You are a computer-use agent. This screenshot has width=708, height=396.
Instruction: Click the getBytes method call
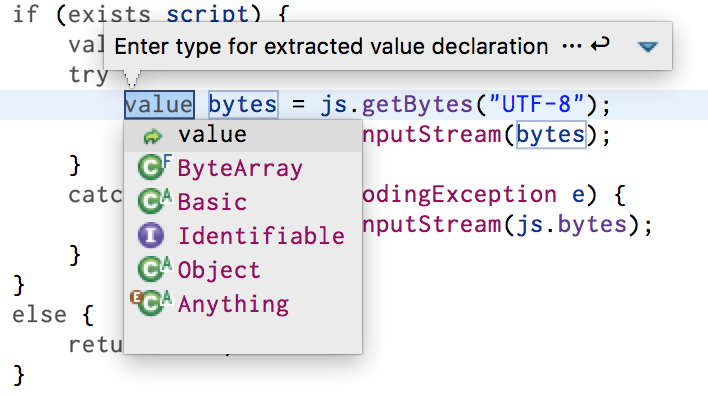(417, 105)
